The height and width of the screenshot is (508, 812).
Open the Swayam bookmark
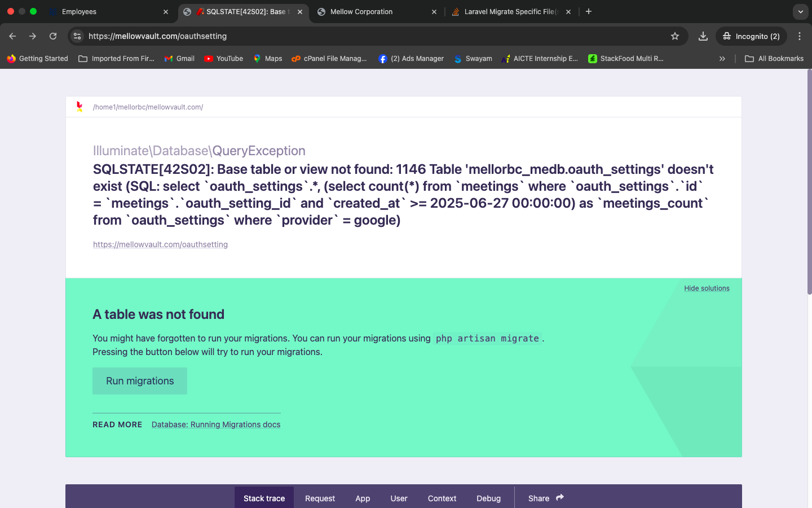tap(473, 59)
